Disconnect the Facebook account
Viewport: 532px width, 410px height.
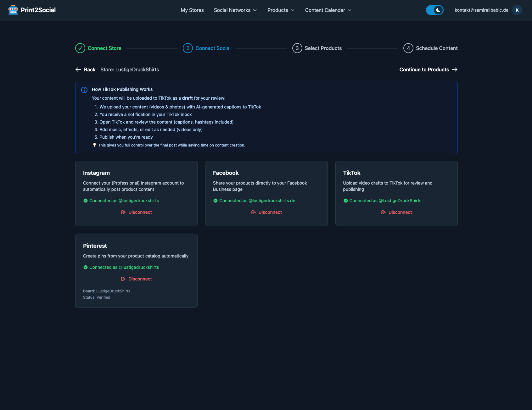pyautogui.click(x=266, y=212)
